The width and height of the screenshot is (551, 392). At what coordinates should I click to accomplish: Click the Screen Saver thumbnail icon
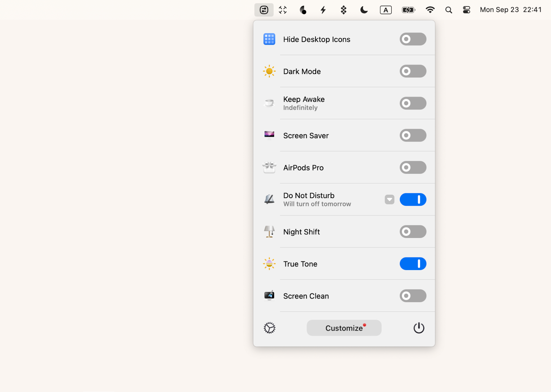pos(269,135)
